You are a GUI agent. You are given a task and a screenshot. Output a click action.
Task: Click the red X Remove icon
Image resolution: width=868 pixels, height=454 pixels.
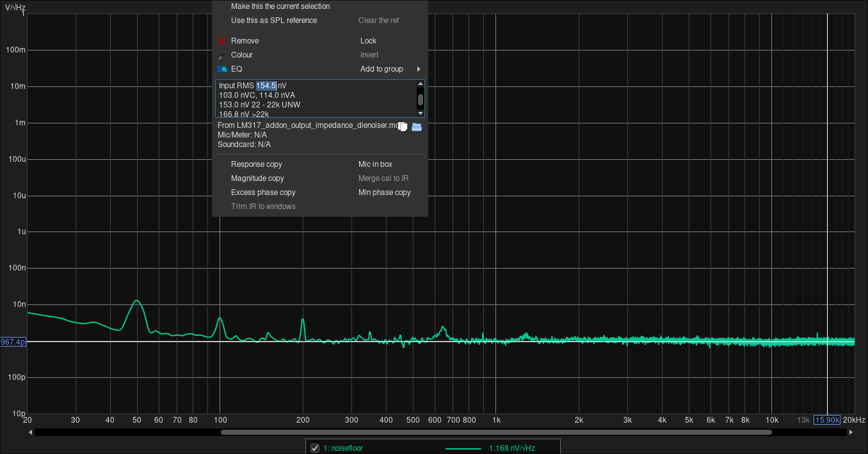pyautogui.click(x=222, y=41)
